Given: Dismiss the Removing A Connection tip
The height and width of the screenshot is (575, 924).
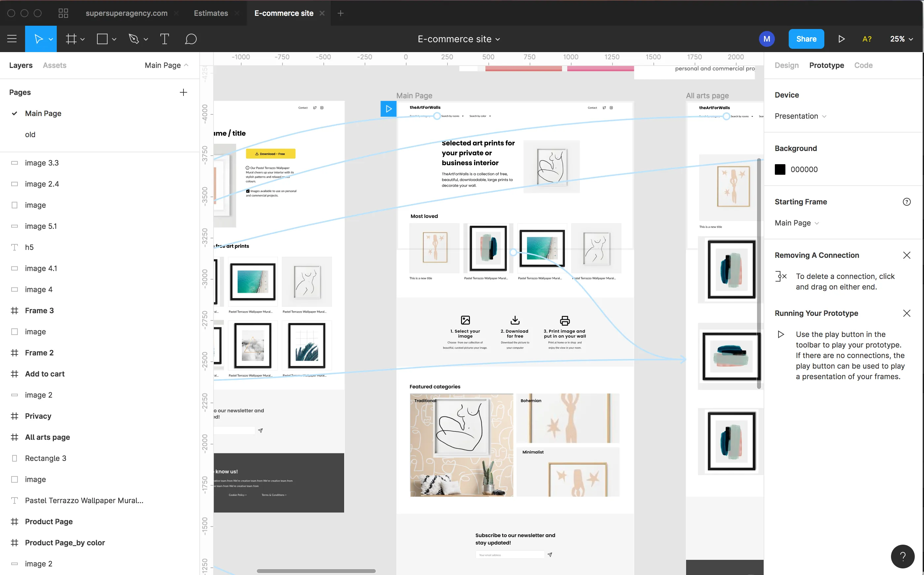Looking at the screenshot, I should tap(907, 255).
